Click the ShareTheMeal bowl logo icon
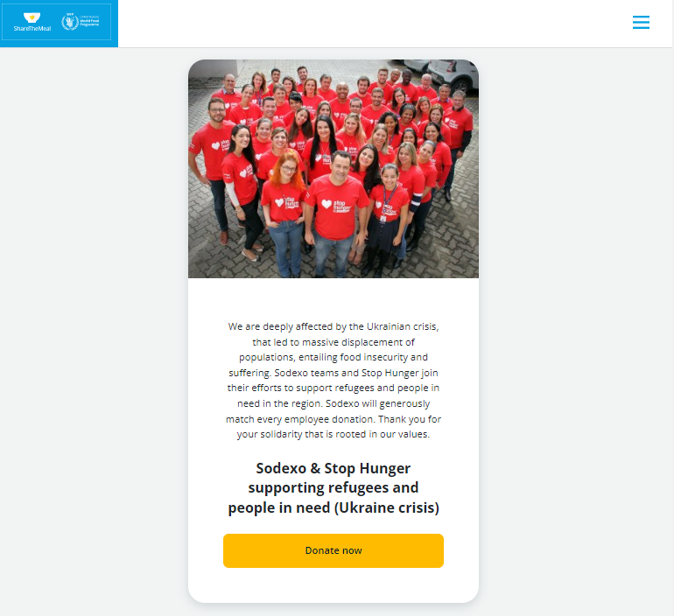 (32, 17)
